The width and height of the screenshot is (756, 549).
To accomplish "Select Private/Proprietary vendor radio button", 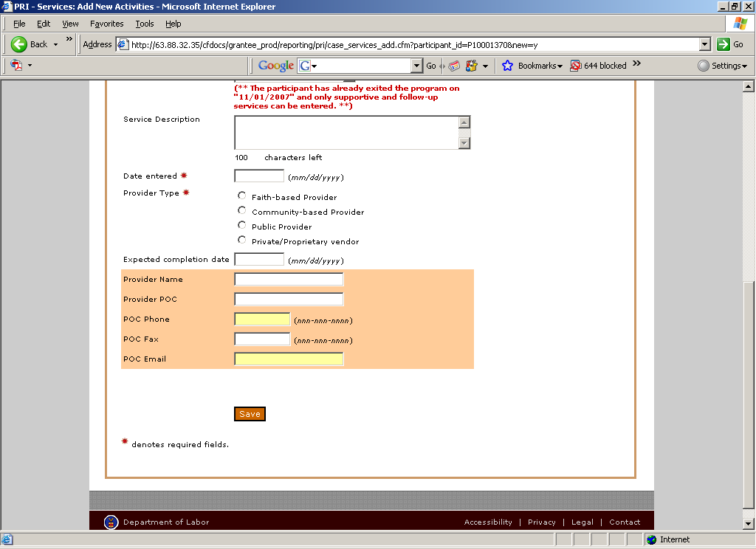I will click(242, 240).
